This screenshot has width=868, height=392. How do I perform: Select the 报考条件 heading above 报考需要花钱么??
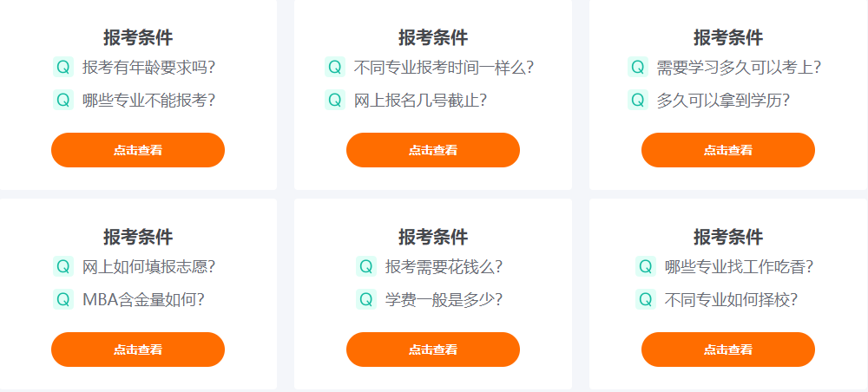click(433, 237)
